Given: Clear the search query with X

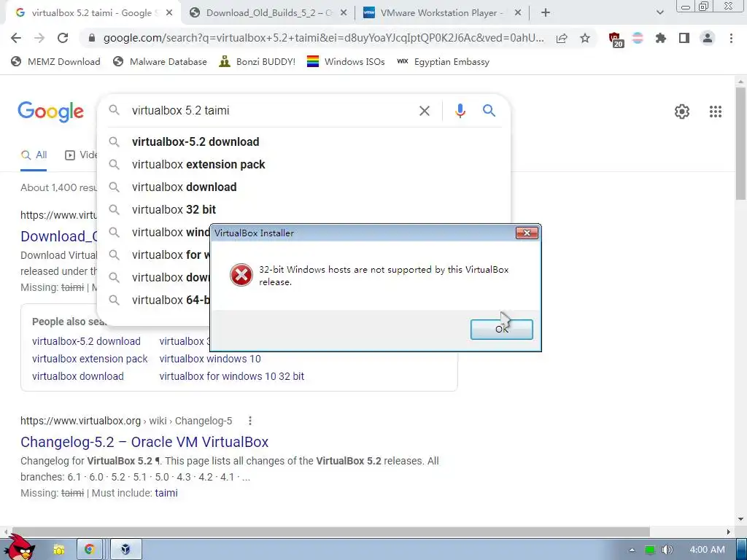Looking at the screenshot, I should tap(424, 111).
